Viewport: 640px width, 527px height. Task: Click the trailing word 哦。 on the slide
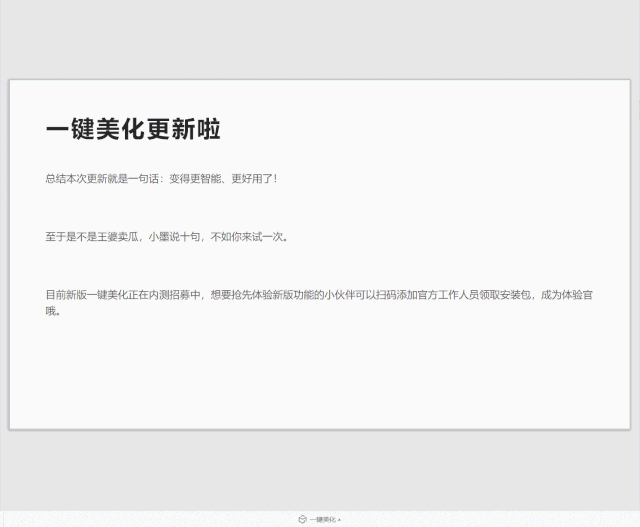pyautogui.click(x=53, y=311)
